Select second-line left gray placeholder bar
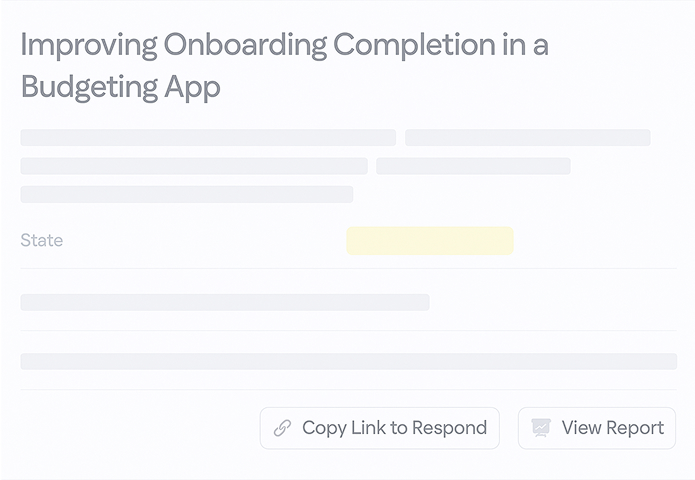The image size is (695, 480). [194, 166]
